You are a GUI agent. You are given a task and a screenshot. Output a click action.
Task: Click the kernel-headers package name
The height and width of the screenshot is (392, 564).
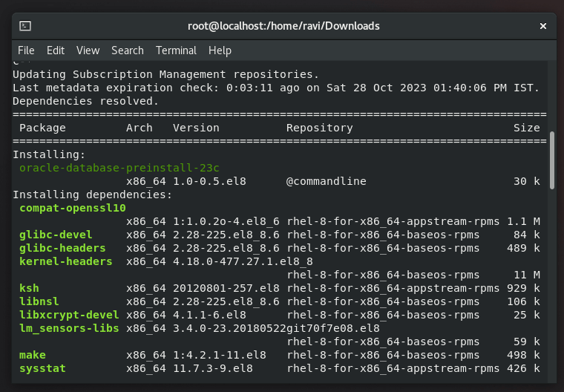pyautogui.click(x=66, y=261)
